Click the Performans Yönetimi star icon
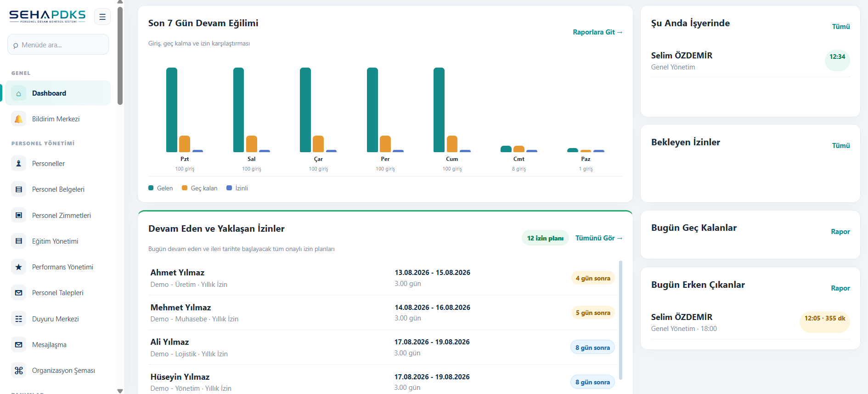 point(18,267)
